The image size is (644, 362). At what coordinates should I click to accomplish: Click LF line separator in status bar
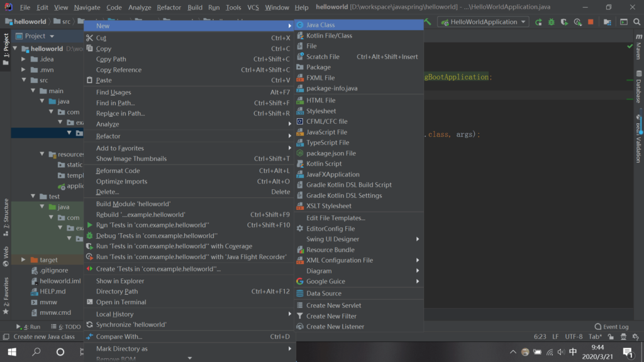(x=555, y=337)
